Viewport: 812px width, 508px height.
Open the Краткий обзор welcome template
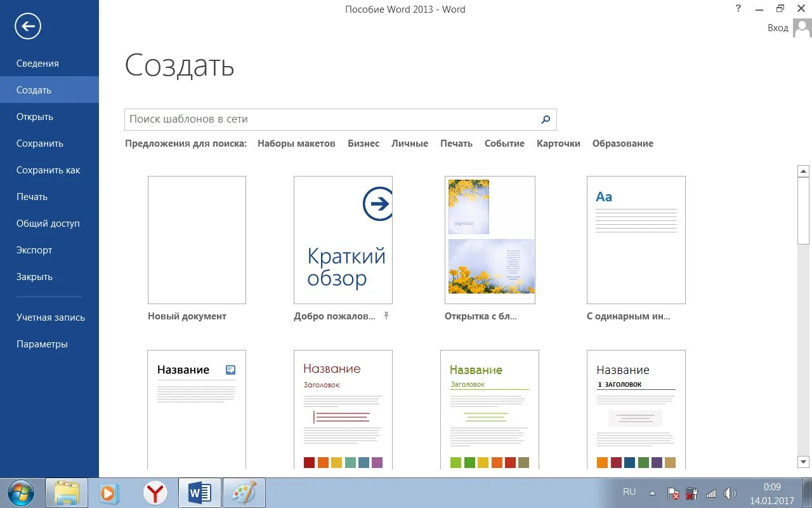(343, 240)
